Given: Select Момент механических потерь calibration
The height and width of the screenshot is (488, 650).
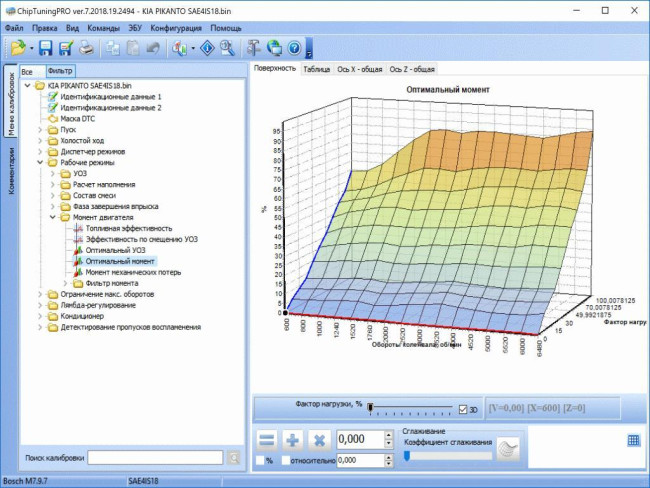Looking at the screenshot, I should tap(133, 272).
